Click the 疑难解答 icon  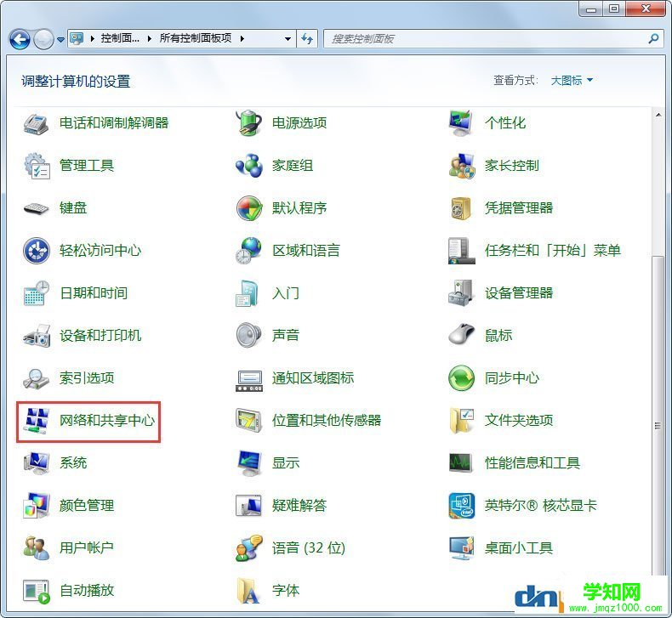(x=248, y=505)
